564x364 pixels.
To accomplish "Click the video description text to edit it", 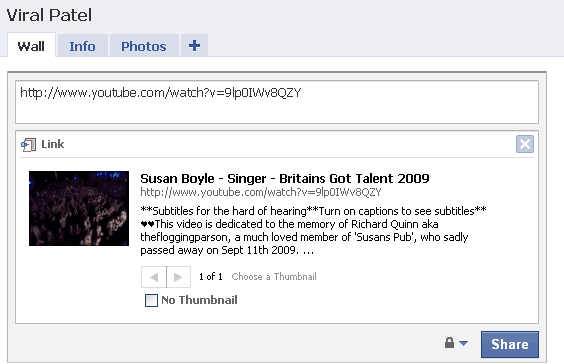I will 313,230.
